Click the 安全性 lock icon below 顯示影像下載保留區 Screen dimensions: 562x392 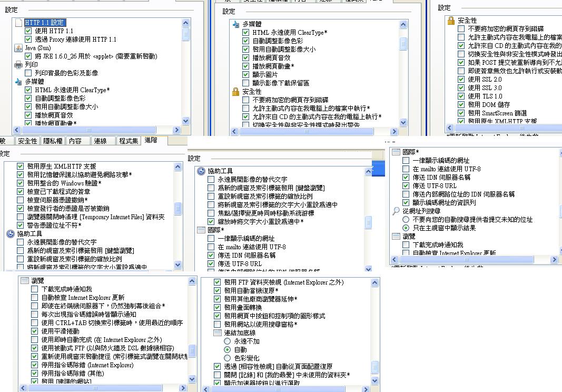click(x=235, y=92)
